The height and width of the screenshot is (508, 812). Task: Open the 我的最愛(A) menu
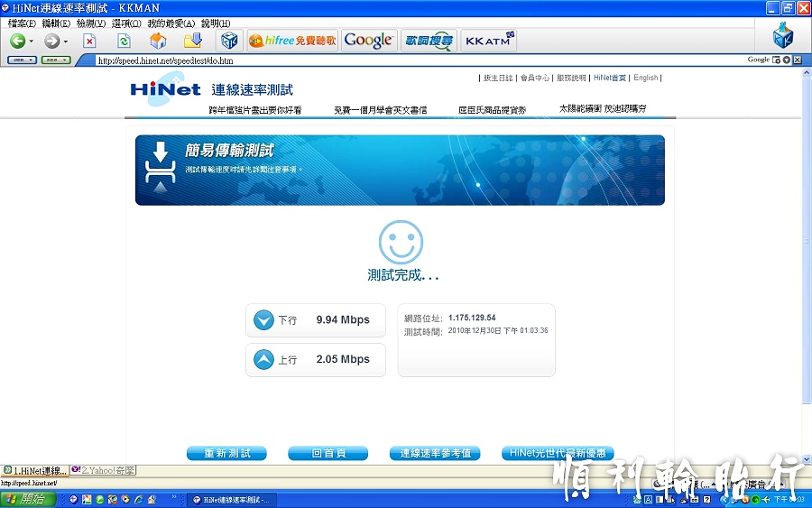coord(171,23)
